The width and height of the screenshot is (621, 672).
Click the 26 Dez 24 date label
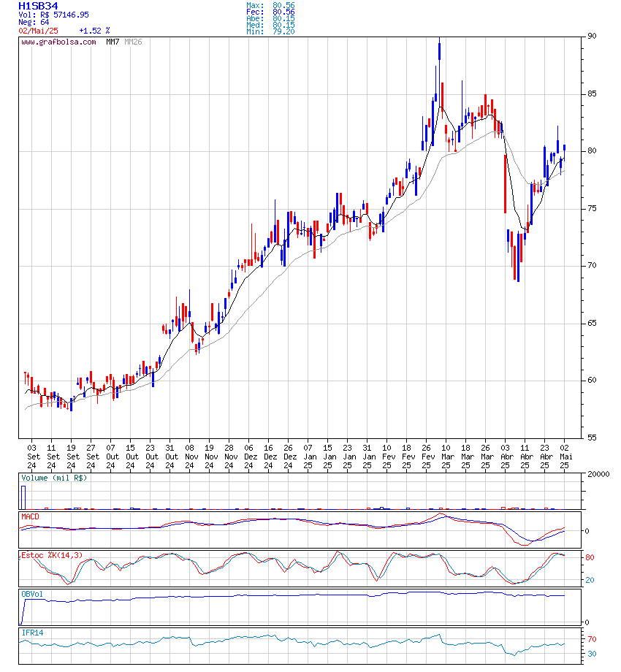pyautogui.click(x=289, y=457)
